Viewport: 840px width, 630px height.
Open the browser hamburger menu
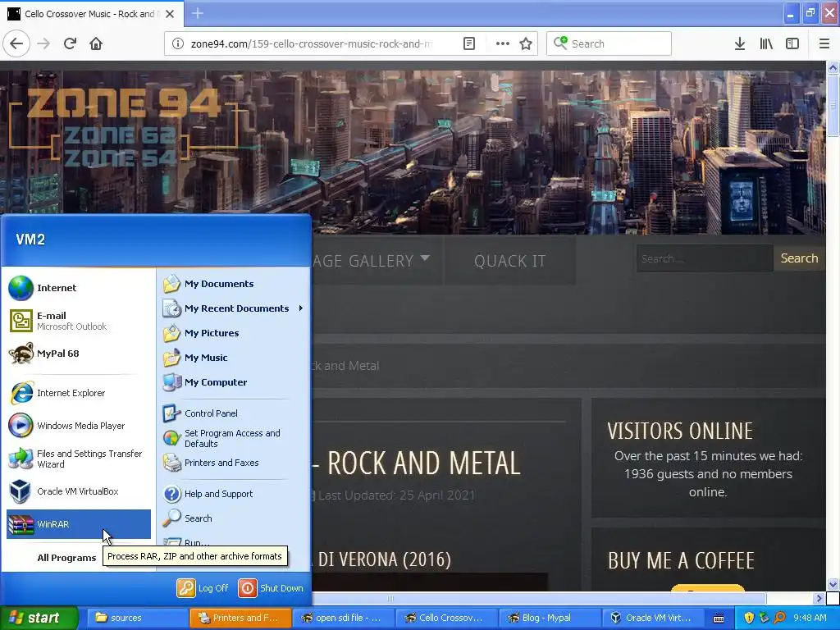tap(824, 44)
